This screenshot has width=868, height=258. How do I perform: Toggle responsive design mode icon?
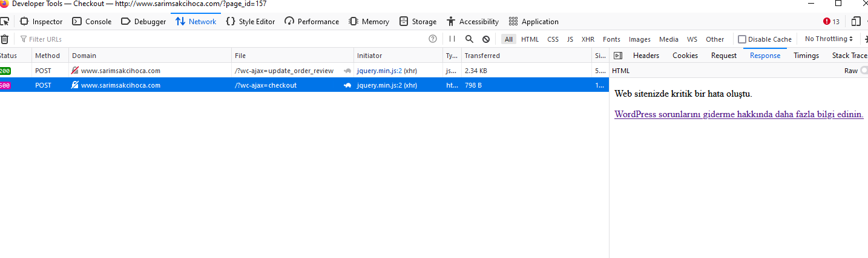(855, 22)
